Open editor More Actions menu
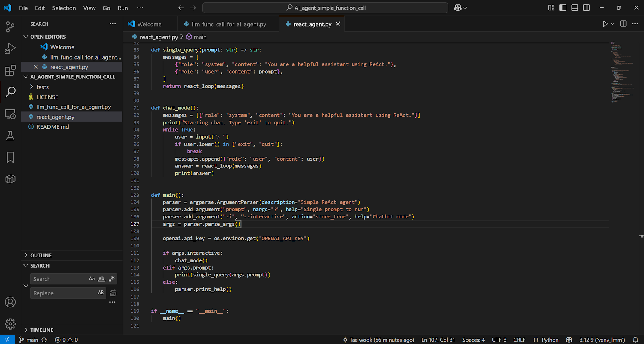 tap(635, 24)
